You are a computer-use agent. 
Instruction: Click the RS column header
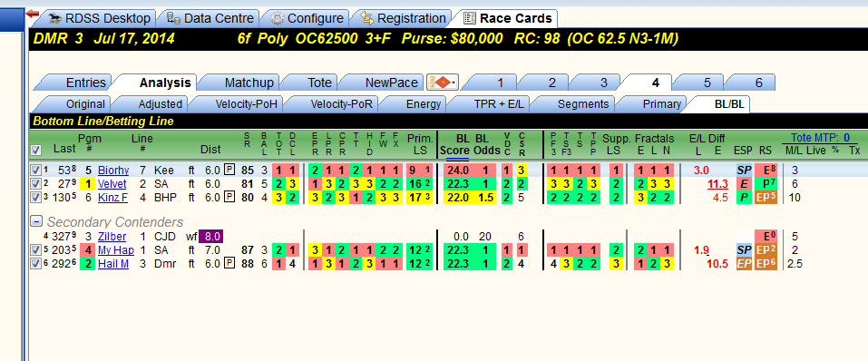pos(765,150)
